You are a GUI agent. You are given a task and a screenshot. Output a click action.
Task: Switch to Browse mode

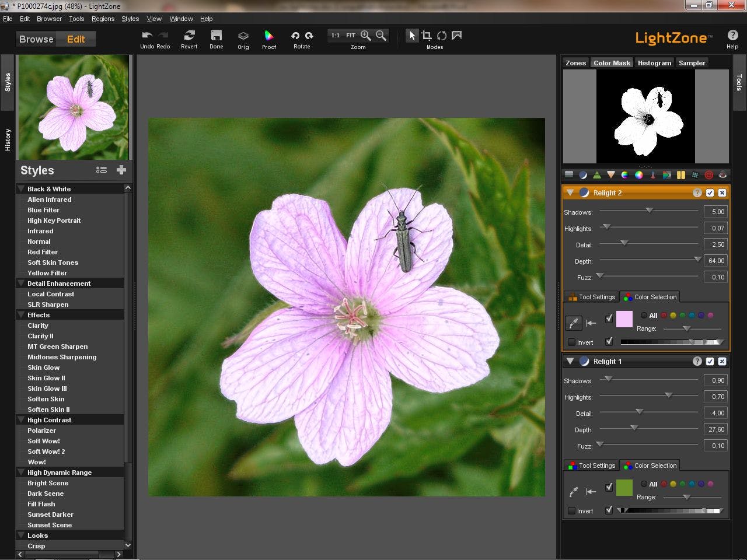pyautogui.click(x=36, y=39)
